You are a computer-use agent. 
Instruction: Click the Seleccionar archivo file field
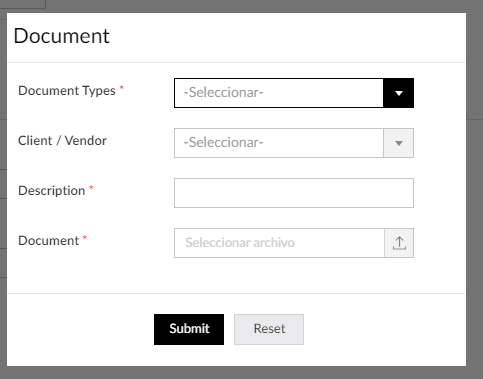click(x=279, y=243)
